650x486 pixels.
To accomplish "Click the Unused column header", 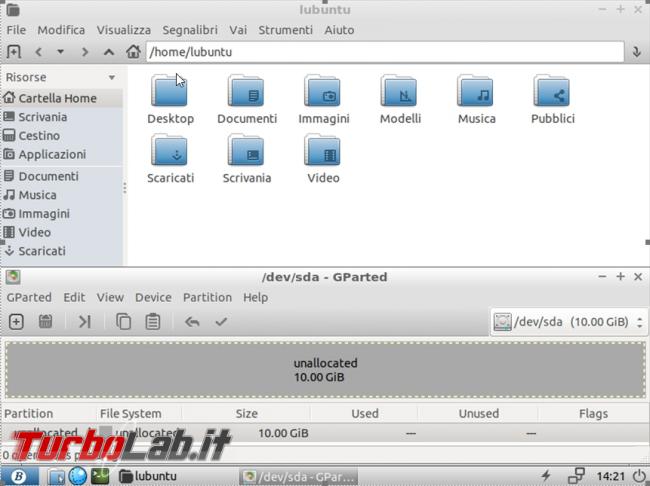I will [478, 413].
